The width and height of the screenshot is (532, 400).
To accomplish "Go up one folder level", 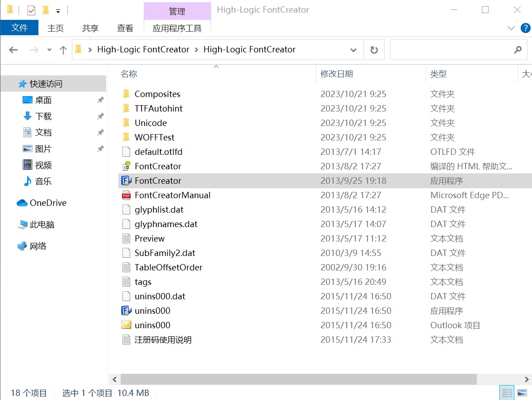I will tap(63, 50).
